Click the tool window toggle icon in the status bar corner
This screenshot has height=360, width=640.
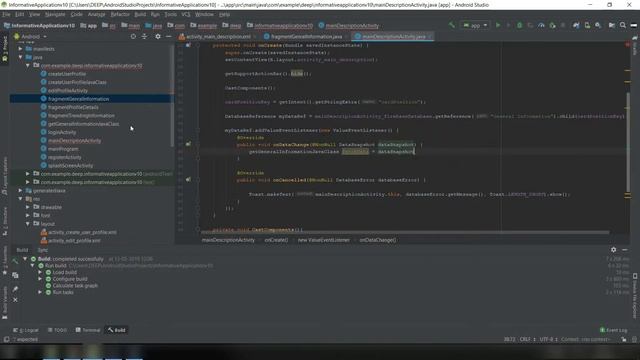tap(6, 340)
